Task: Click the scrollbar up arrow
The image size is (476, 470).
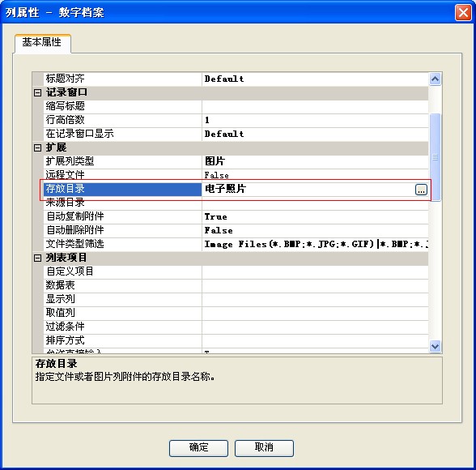Action: [x=435, y=79]
